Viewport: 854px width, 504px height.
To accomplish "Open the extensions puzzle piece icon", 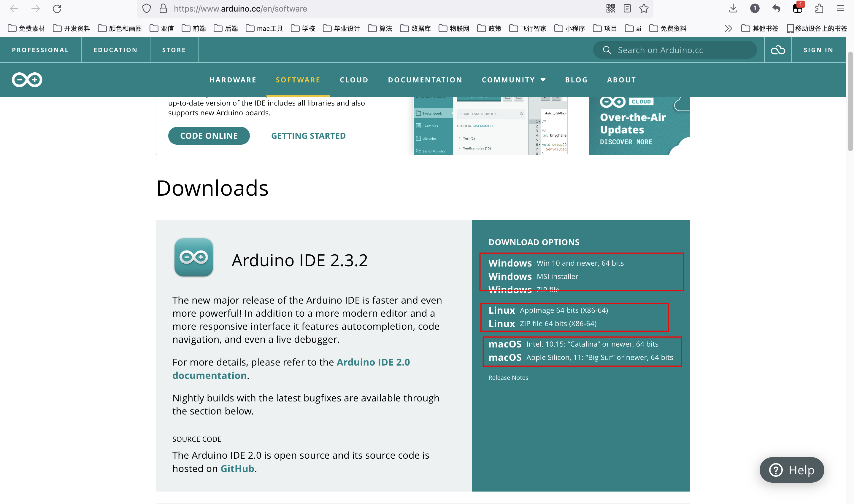I will tap(819, 9).
